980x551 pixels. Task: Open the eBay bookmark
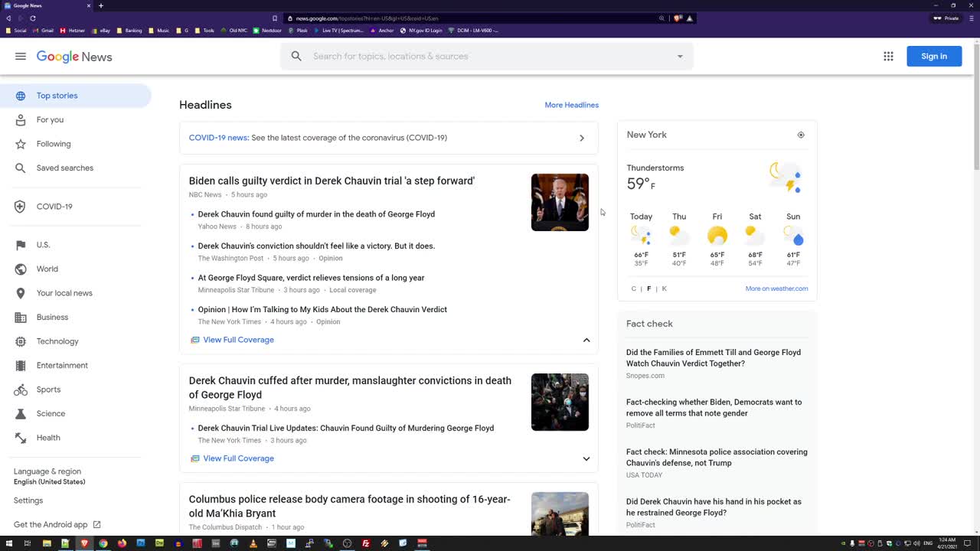click(x=101, y=31)
